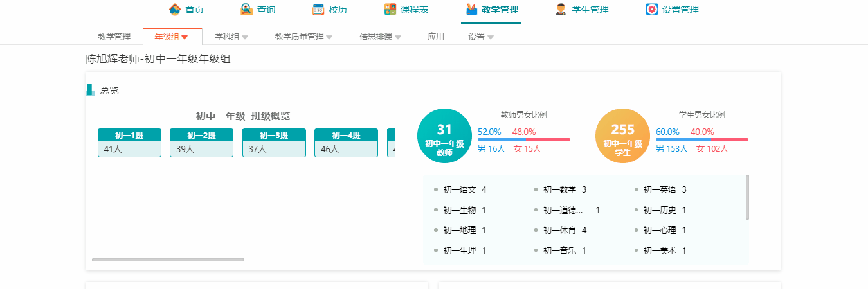The image size is (868, 289).
Task: Click the 教师男女比例 label
Action: pyautogui.click(x=524, y=115)
